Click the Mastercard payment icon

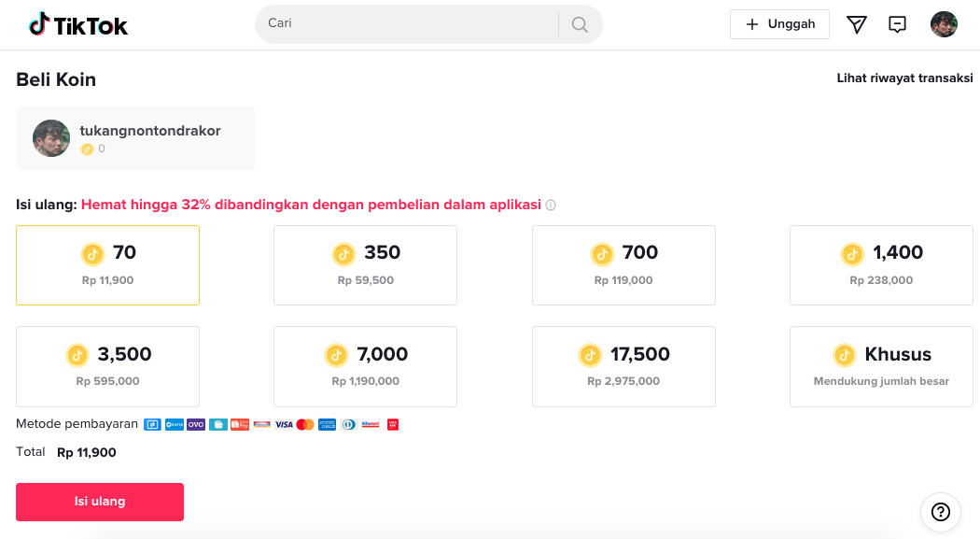(x=305, y=424)
